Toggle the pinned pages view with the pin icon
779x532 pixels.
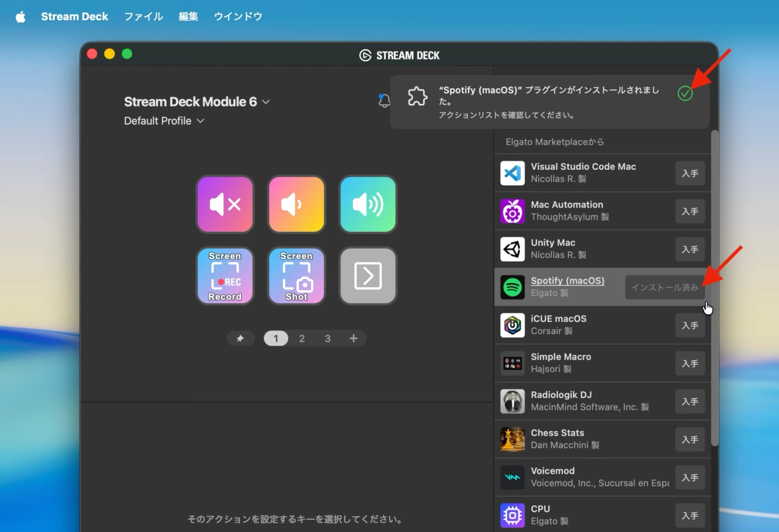click(240, 338)
